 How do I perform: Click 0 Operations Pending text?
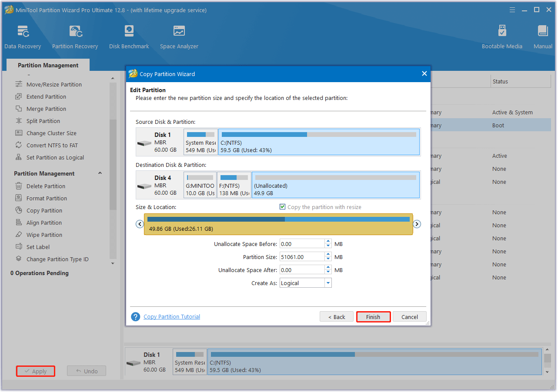point(40,273)
